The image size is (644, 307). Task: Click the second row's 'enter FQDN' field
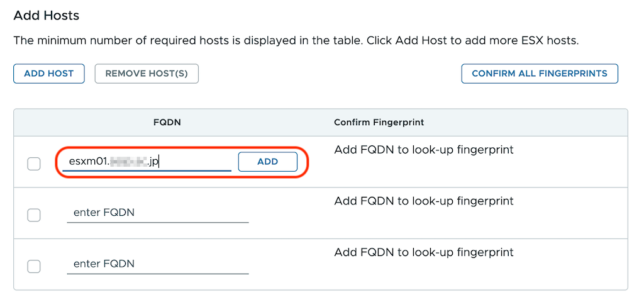click(x=157, y=213)
